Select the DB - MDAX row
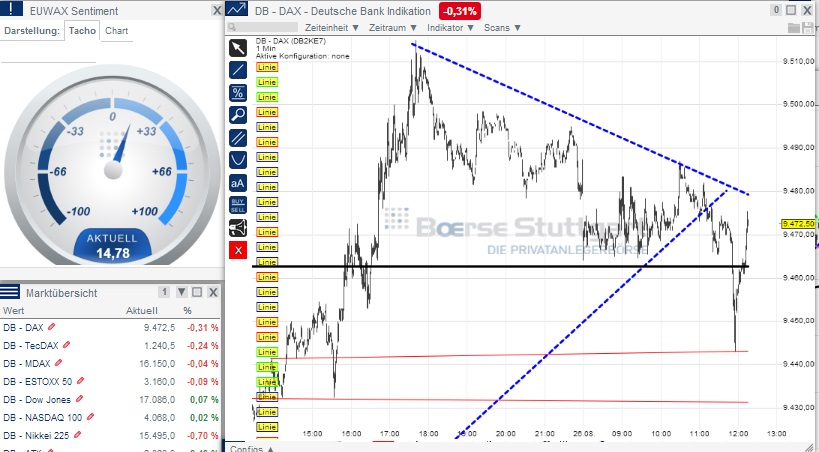Image resolution: width=819 pixels, height=452 pixels. pos(110,363)
